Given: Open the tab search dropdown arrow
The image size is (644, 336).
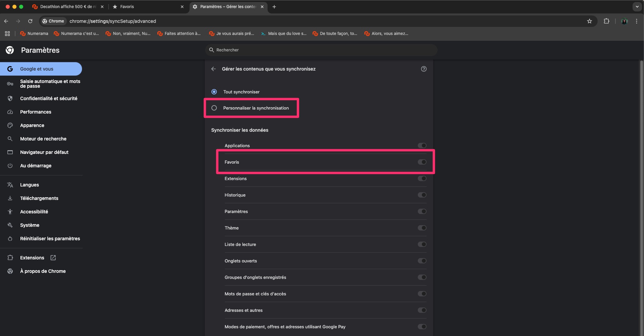Looking at the screenshot, I should (637, 7).
